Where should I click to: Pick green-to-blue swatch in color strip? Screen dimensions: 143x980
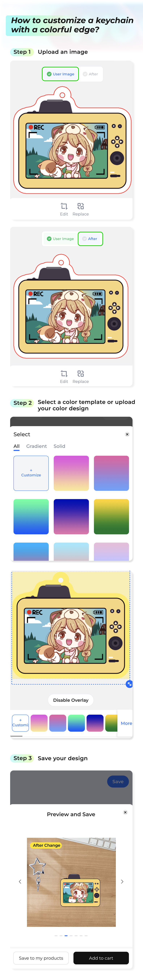(x=76, y=723)
